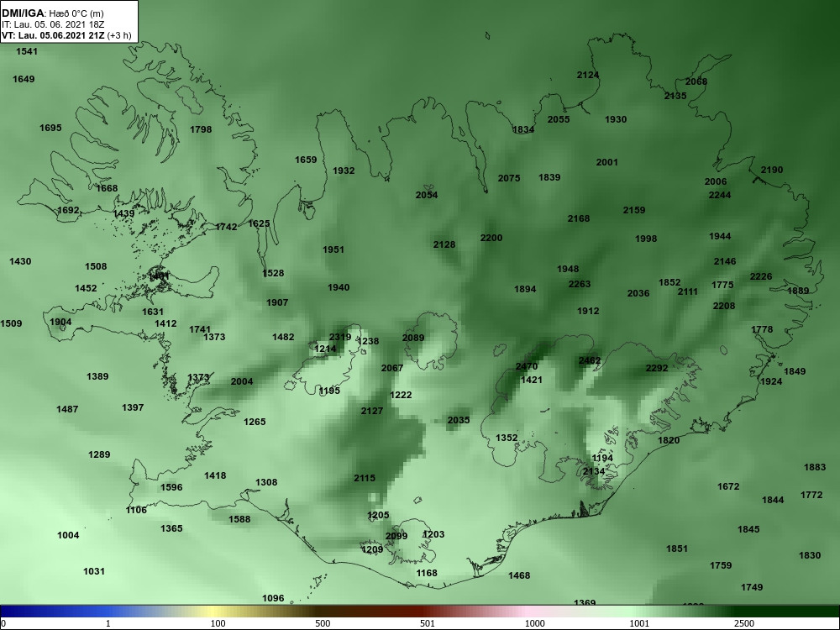Click the 2099 value on the southern glacier
The height and width of the screenshot is (630, 840).
[x=396, y=536]
